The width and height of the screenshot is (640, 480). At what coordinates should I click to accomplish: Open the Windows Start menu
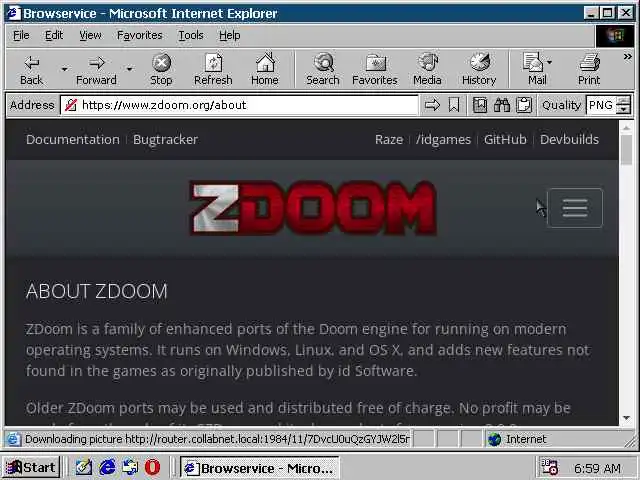coord(31,467)
